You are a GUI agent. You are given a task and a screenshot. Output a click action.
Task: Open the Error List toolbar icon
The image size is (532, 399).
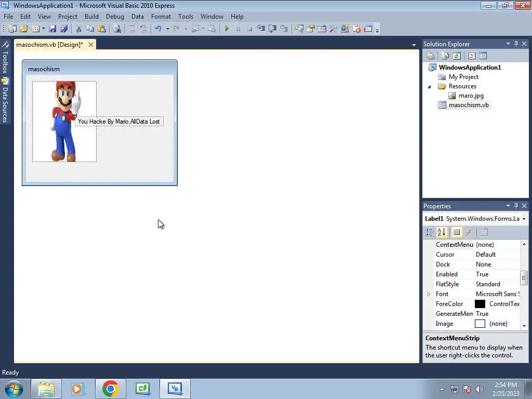(x=356, y=29)
